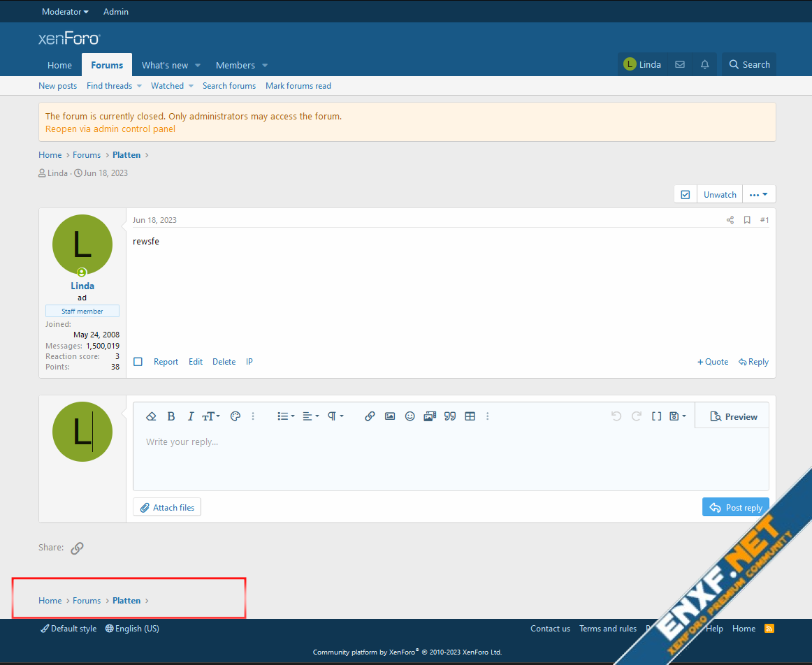
Task: Expand the Moderator dropdown menu
Action: (65, 12)
